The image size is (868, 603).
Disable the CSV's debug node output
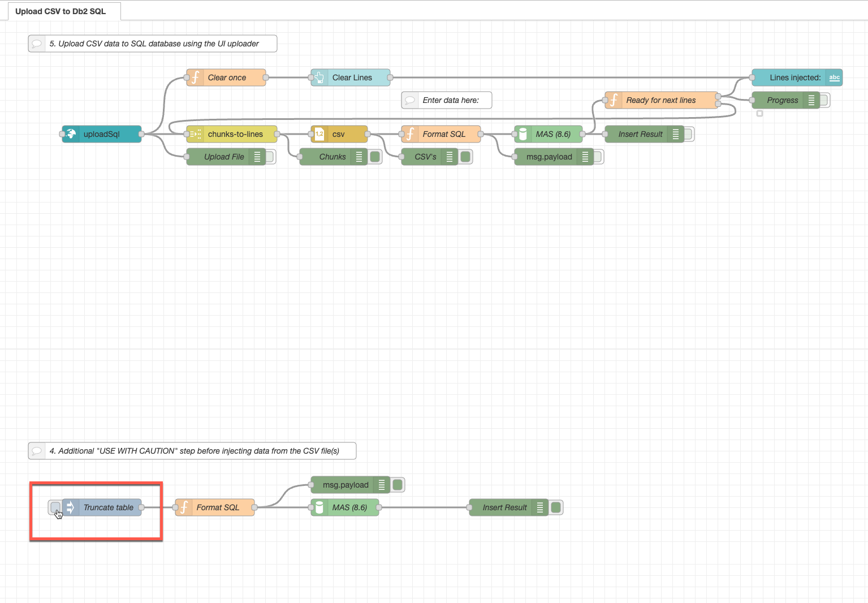465,157
